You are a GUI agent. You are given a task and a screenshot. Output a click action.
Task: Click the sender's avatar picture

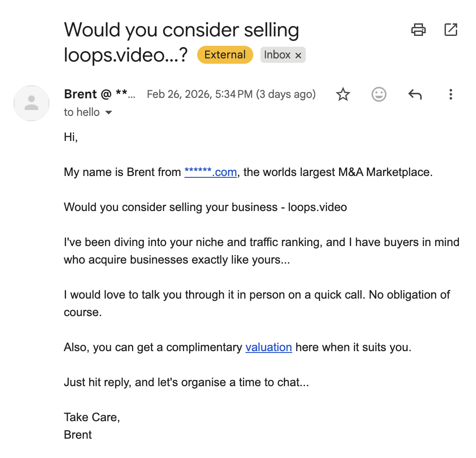(31, 103)
